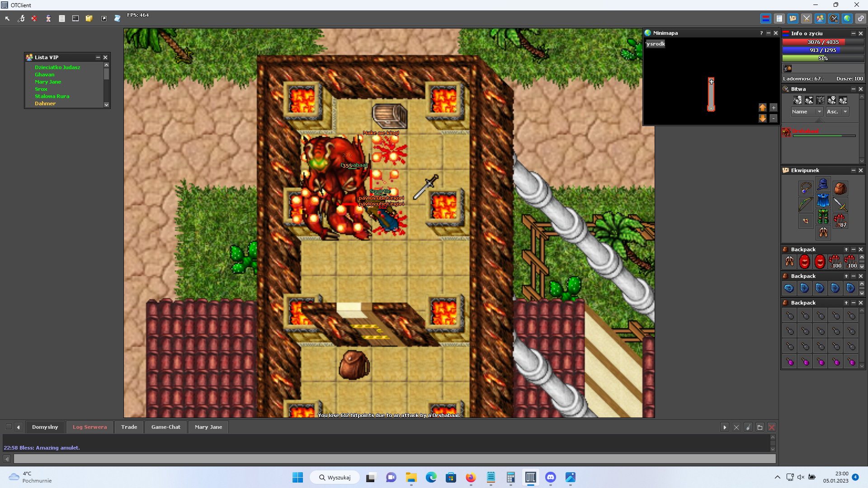Minimize the Info o zyciu panel
This screenshot has height=488, width=868.
point(854,33)
